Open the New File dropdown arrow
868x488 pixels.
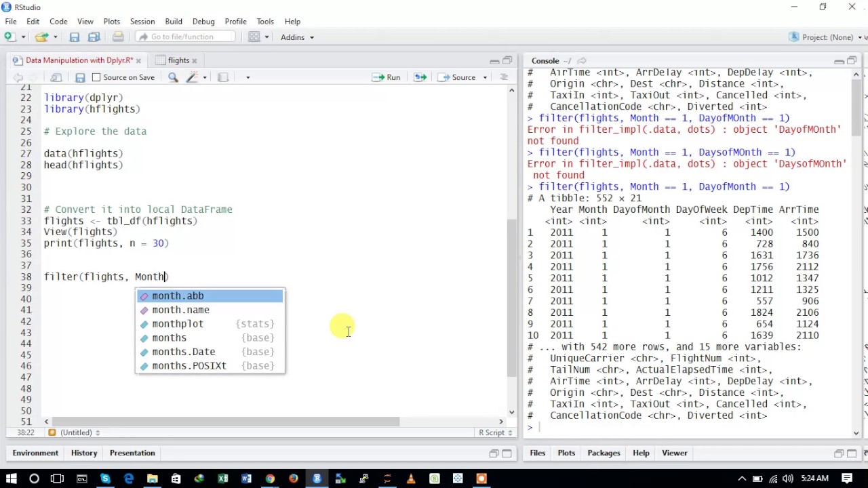(23, 37)
